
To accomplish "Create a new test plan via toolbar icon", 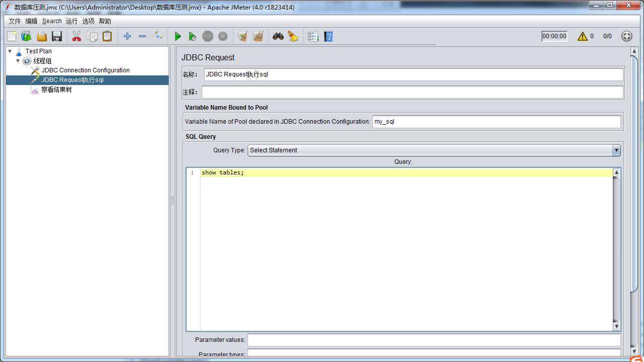I will pyautogui.click(x=12, y=36).
